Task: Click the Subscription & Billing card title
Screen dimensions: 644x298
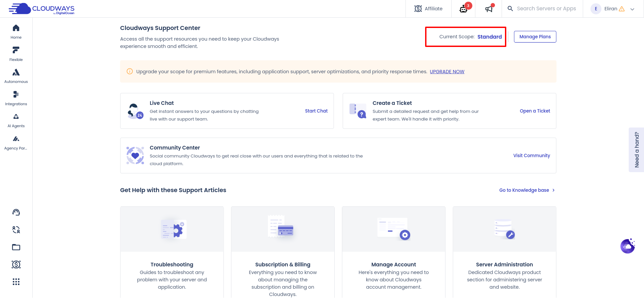Action: pos(283,264)
